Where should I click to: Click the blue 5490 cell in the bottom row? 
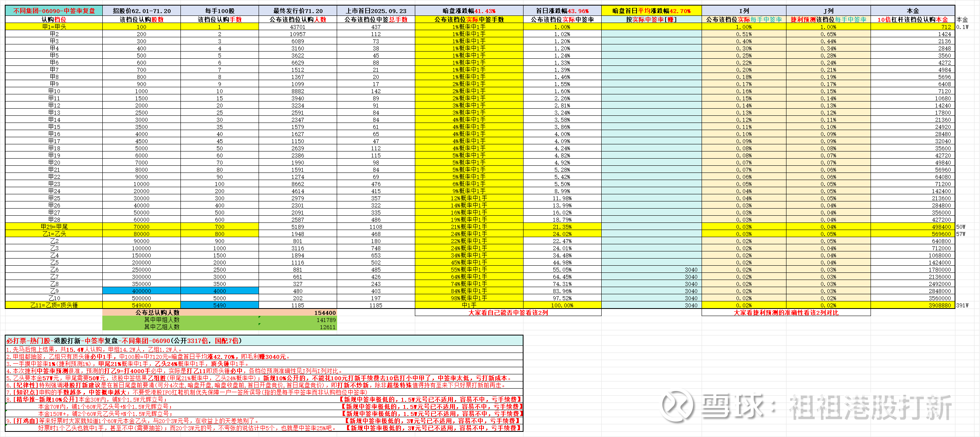tap(219, 305)
